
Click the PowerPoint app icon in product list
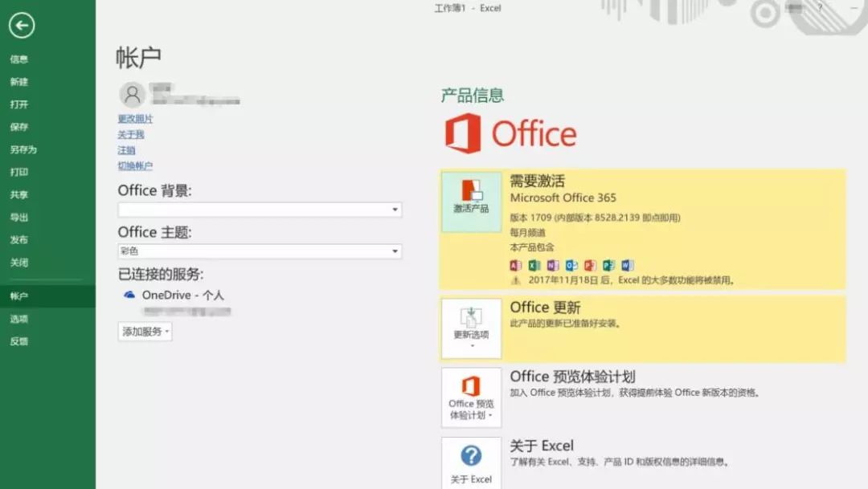(590, 266)
